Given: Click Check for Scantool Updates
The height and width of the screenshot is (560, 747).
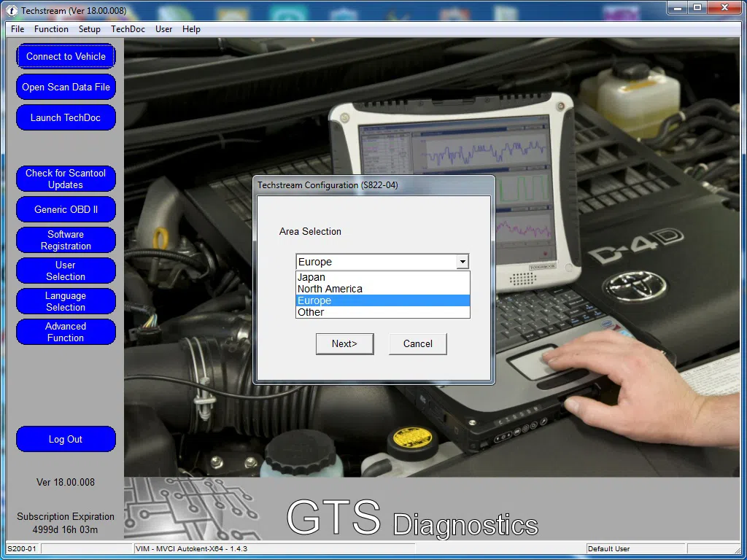Looking at the screenshot, I should (66, 179).
